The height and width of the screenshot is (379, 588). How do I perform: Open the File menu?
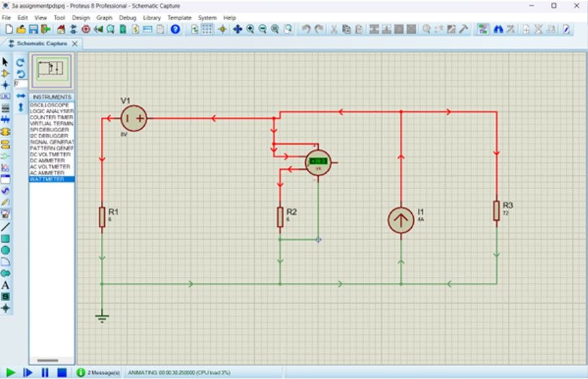(7, 18)
